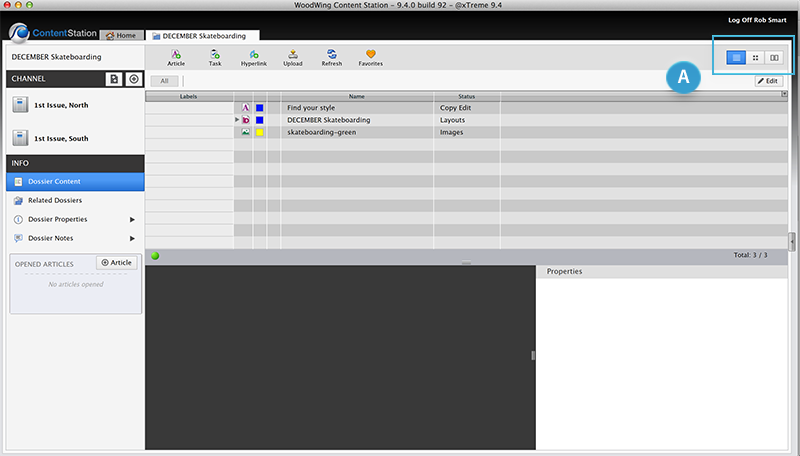Create a new Article from the toolbar

tap(176, 58)
